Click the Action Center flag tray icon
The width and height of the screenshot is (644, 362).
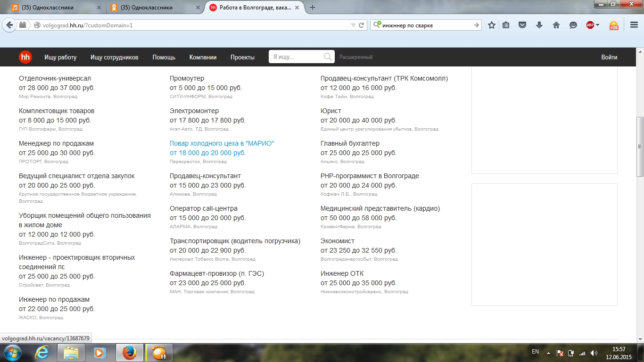point(560,353)
